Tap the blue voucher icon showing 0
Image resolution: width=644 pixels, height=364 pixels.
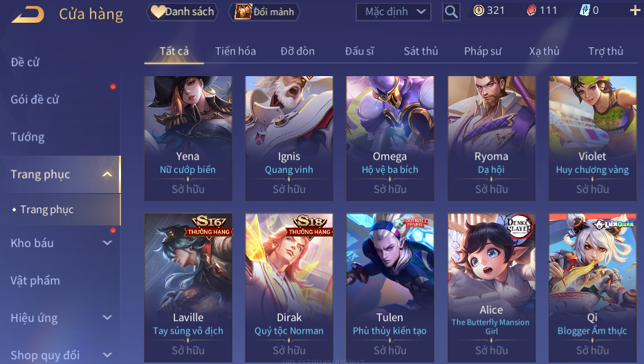coord(585,10)
